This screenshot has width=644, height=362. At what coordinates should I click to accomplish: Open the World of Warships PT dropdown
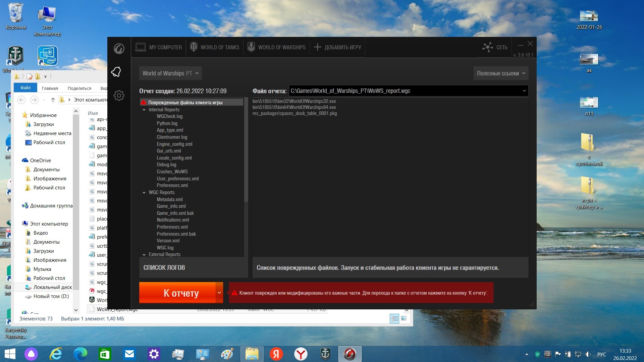(x=170, y=73)
